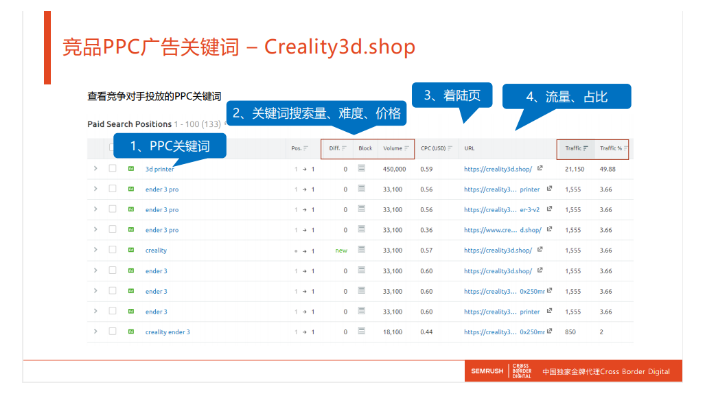703x403 pixels.
Task: Click the Pos. column header
Action: (296, 148)
